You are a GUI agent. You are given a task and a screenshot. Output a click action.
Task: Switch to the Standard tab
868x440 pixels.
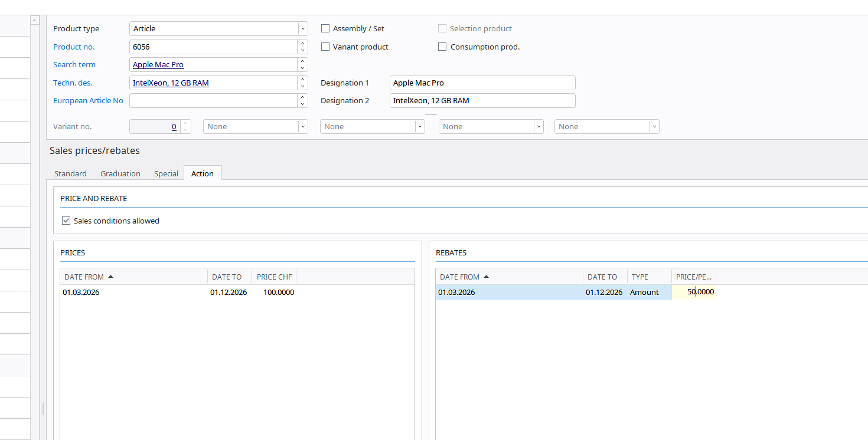point(70,173)
